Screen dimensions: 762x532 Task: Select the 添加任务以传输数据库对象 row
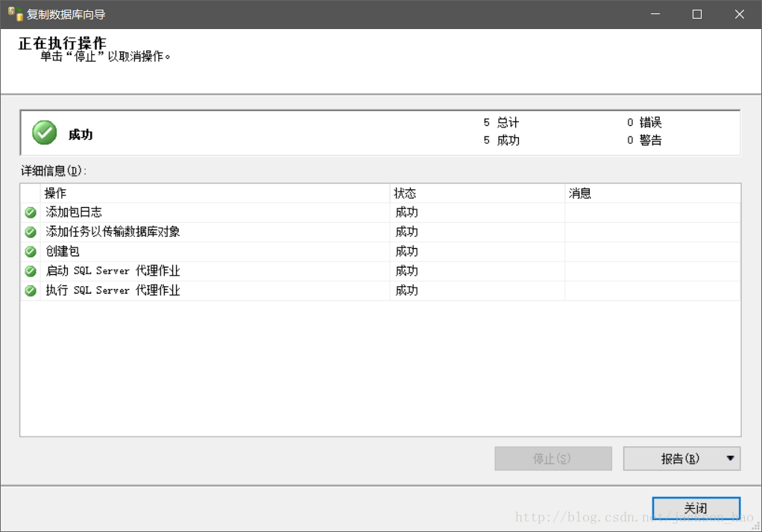[380, 232]
